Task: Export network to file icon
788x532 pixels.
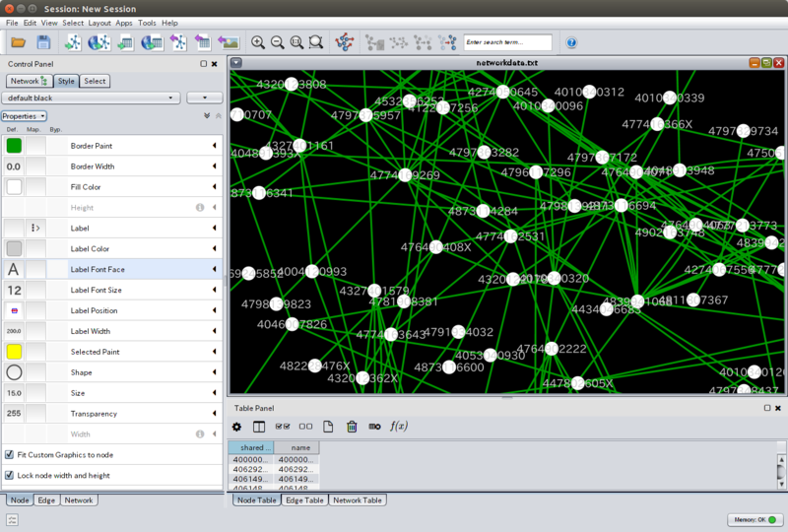Action: (178, 42)
